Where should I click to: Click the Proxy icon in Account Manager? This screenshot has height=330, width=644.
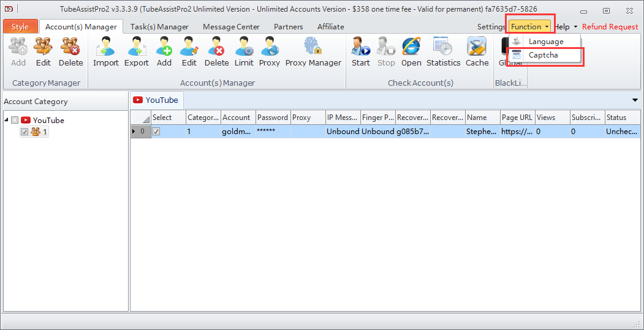click(x=269, y=51)
